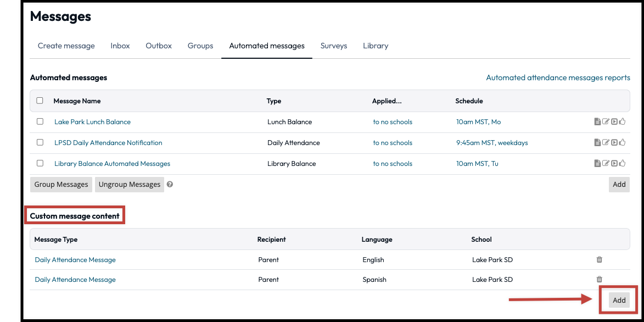Tick the Library Balance Automated Messages checkbox
This screenshot has height=322, width=644.
(40, 164)
